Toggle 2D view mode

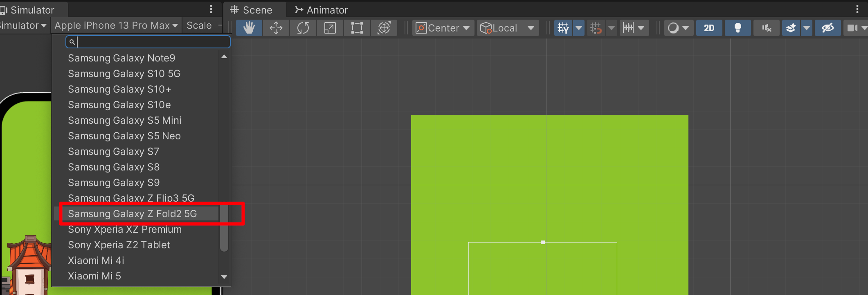click(x=709, y=28)
